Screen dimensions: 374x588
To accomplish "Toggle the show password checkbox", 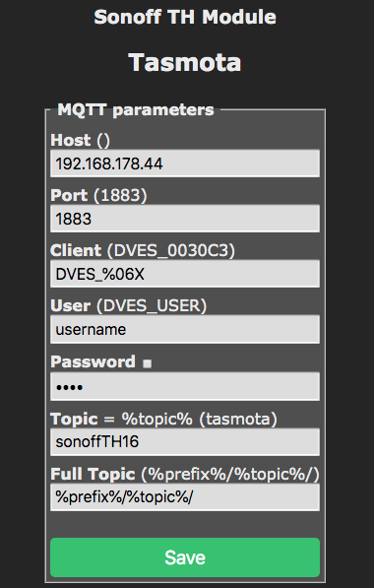I will [x=148, y=363].
